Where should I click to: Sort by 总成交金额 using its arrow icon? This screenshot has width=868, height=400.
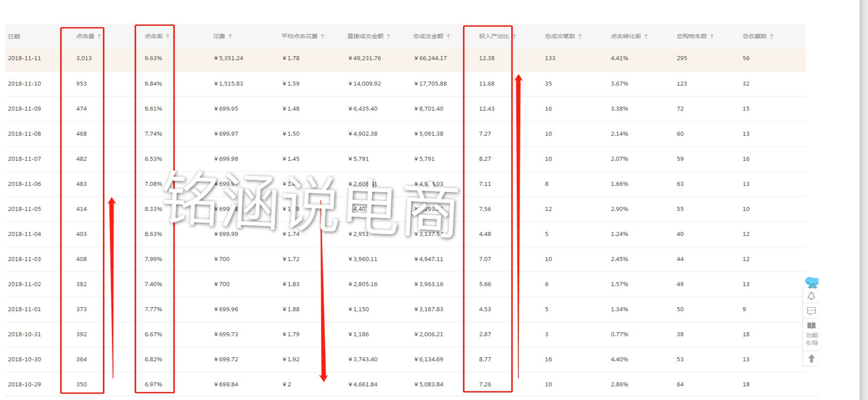(x=448, y=37)
